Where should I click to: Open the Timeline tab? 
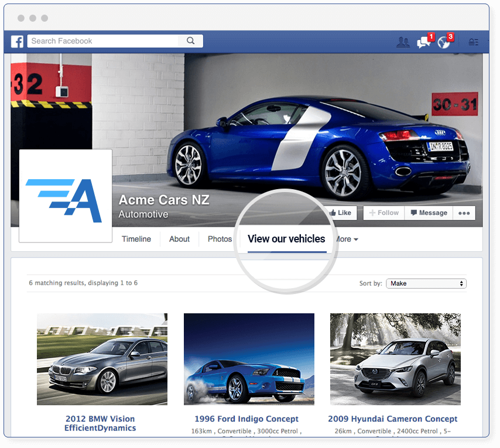pos(136,239)
